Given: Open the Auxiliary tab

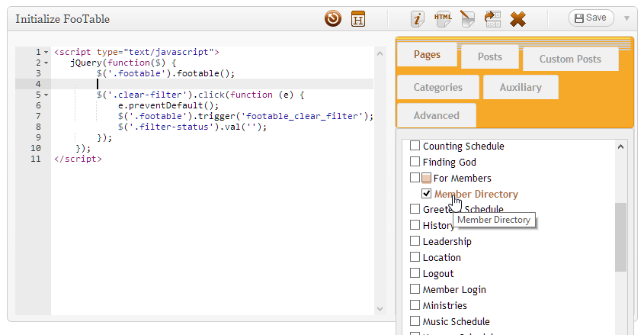Looking at the screenshot, I should click(x=521, y=87).
